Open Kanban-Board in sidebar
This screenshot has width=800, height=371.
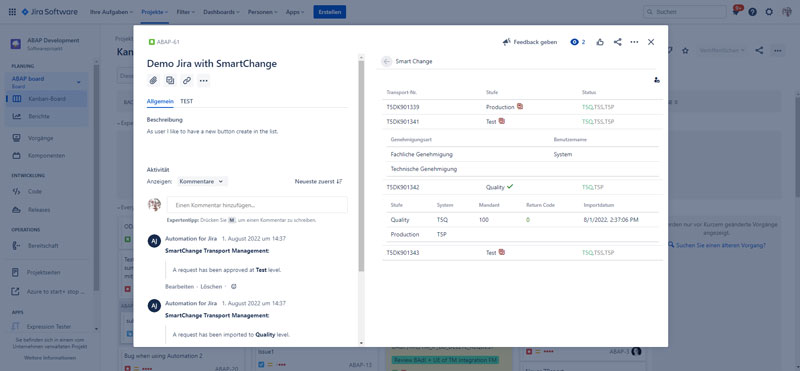(x=46, y=99)
